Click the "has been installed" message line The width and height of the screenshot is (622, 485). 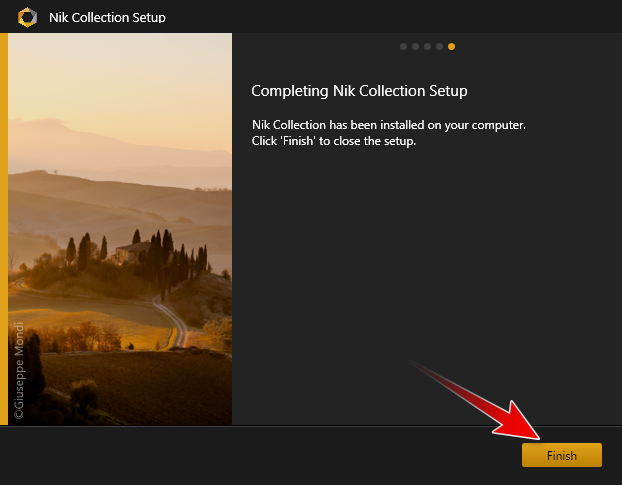(388, 125)
